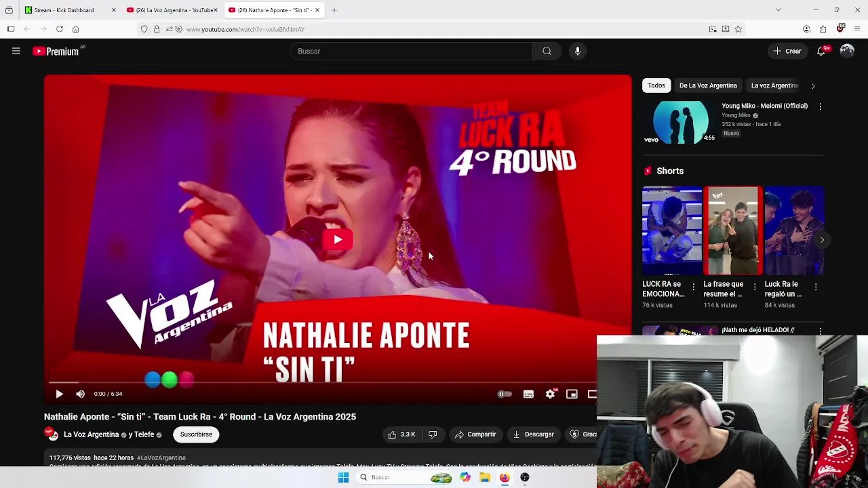Open Firefox from the taskbar
868x488 pixels.
505,478
